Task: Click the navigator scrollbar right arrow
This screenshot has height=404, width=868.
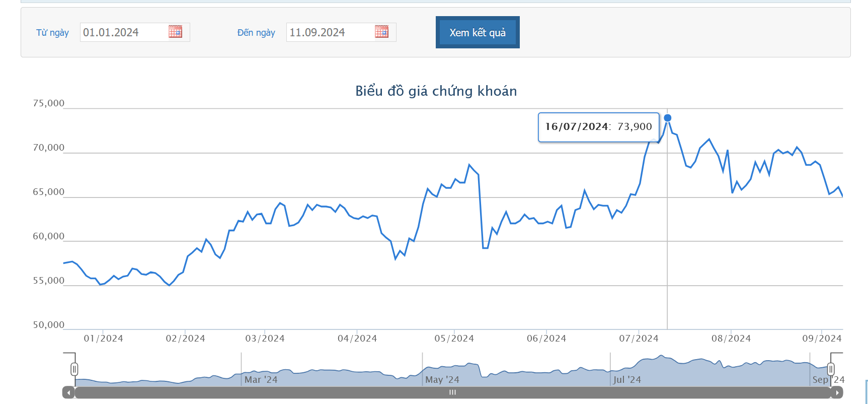Action: [837, 392]
